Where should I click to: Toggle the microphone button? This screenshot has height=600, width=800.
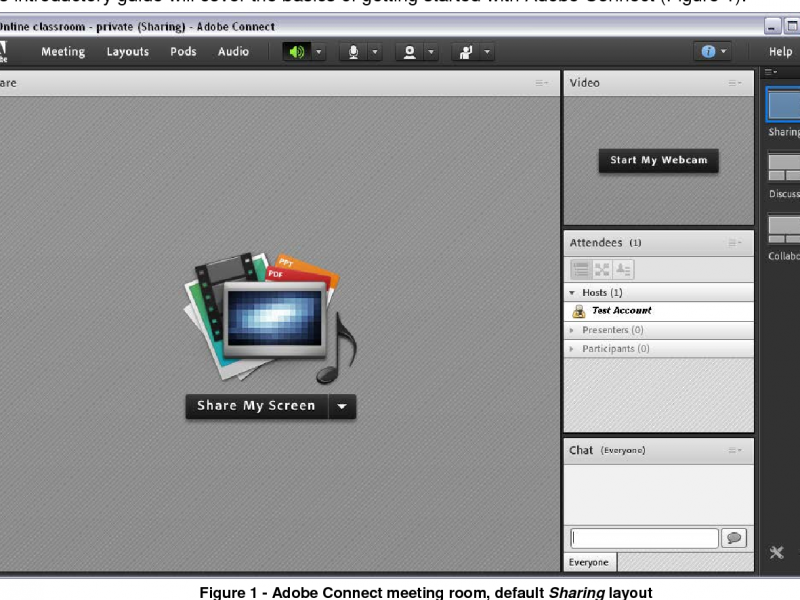pyautogui.click(x=353, y=52)
